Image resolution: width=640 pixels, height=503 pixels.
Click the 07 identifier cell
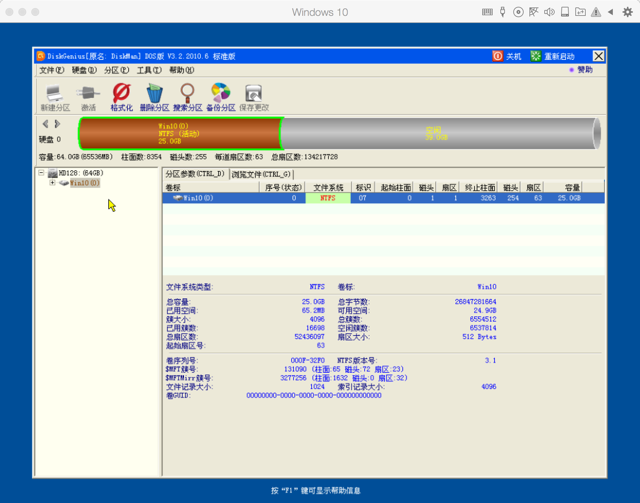pos(362,198)
